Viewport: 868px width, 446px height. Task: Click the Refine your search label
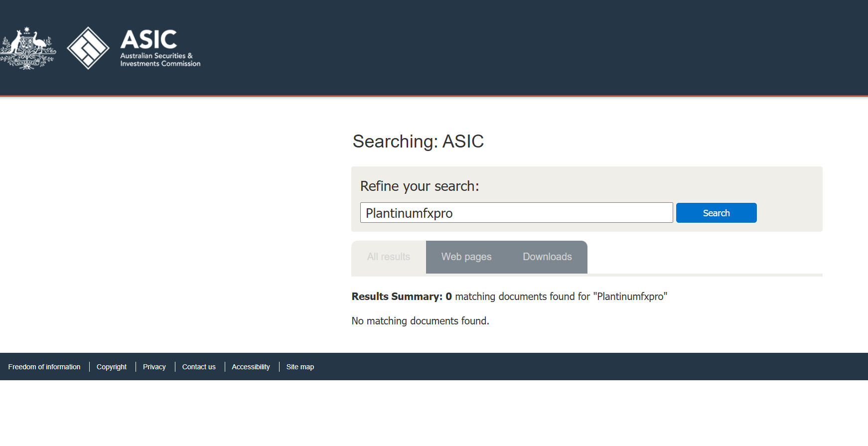point(420,186)
